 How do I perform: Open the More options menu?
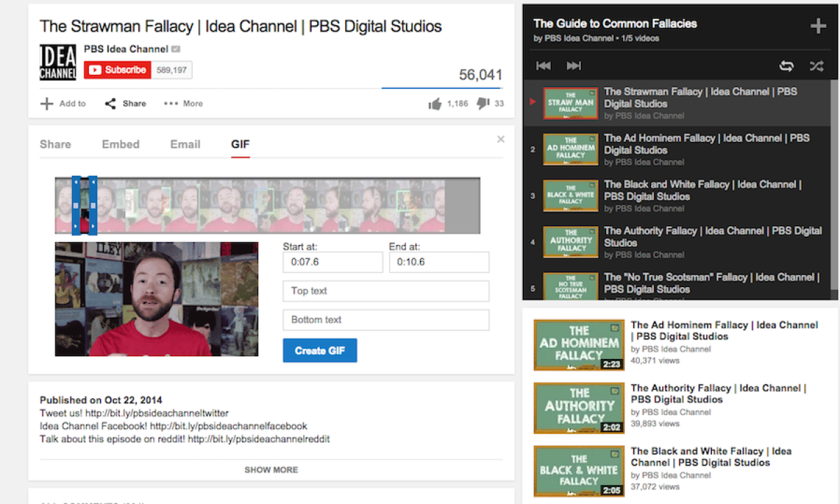tap(183, 104)
